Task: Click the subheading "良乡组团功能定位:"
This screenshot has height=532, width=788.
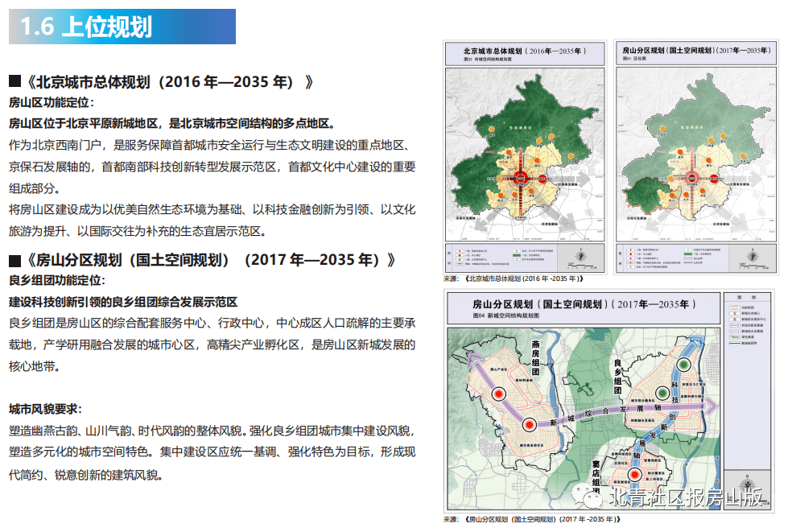Action: pos(57,280)
